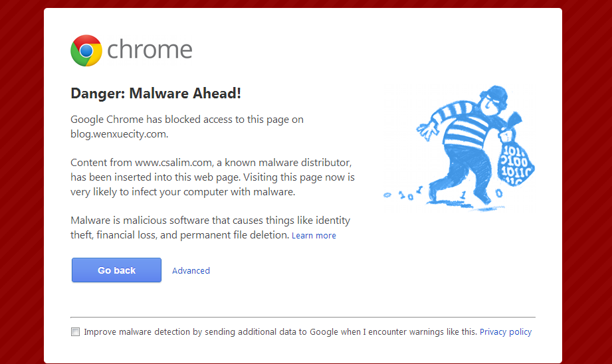Click the masked thief illustration
Screen dimensions: 612x364
click(x=459, y=148)
